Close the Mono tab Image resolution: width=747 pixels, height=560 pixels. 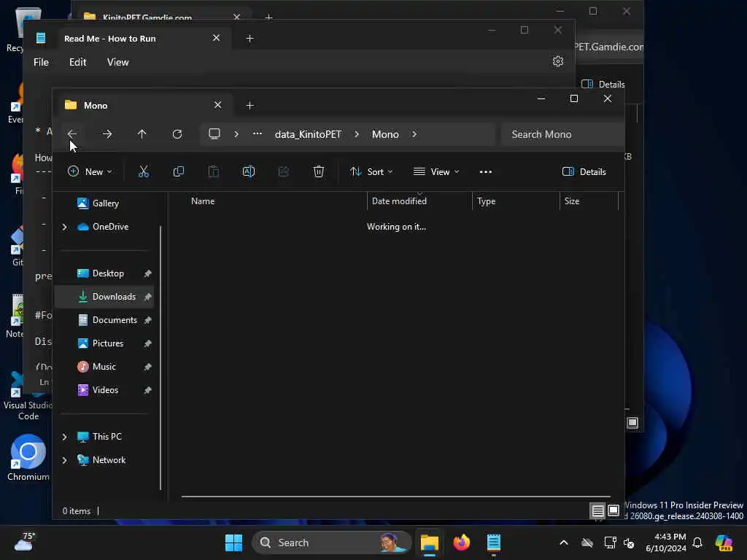point(217,105)
